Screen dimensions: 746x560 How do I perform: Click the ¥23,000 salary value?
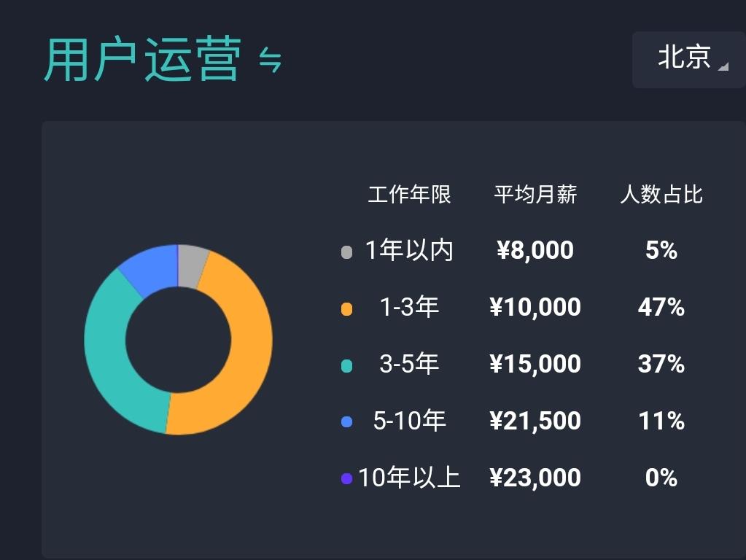pos(535,478)
